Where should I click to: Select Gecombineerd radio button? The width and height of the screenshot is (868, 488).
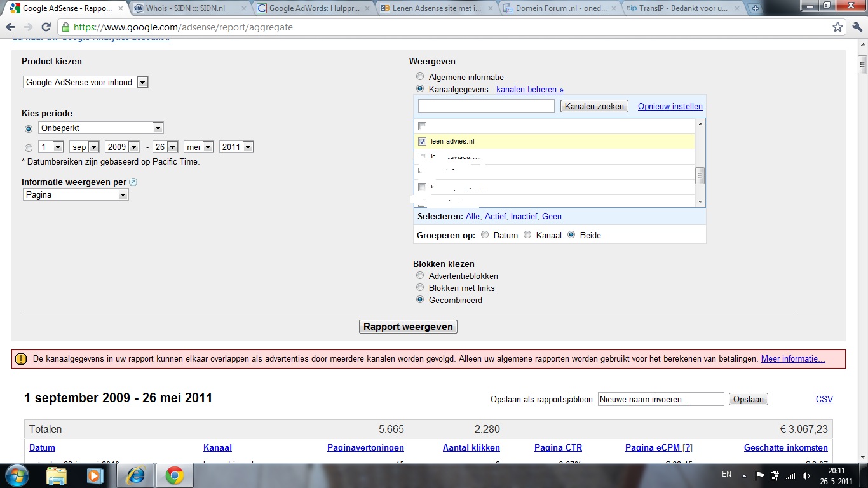click(420, 300)
